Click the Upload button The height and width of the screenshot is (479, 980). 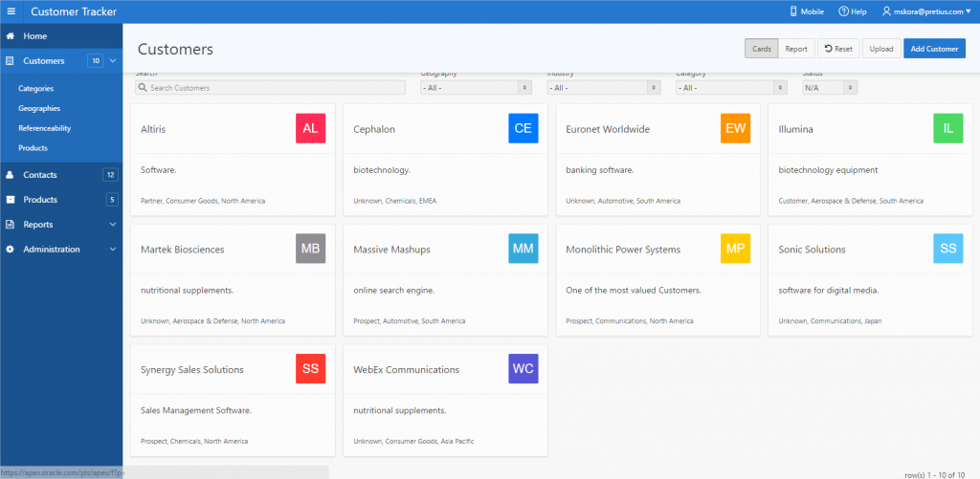point(881,49)
